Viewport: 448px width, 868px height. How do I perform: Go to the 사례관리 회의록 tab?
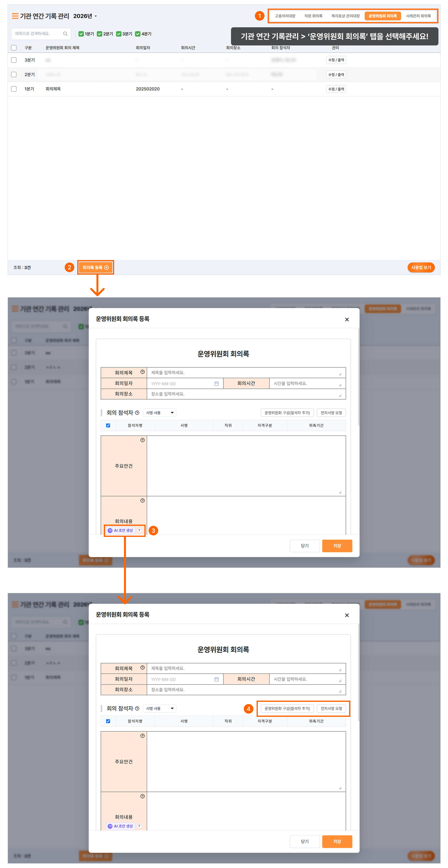point(418,16)
